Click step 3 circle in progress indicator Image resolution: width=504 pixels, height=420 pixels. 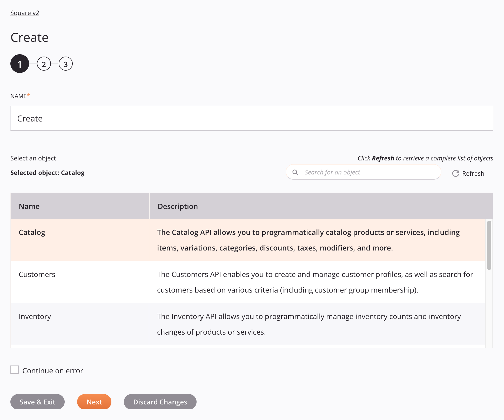tap(66, 64)
